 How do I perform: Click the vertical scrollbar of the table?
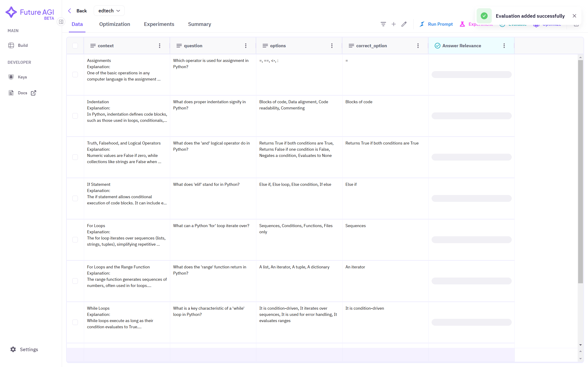coord(580,170)
